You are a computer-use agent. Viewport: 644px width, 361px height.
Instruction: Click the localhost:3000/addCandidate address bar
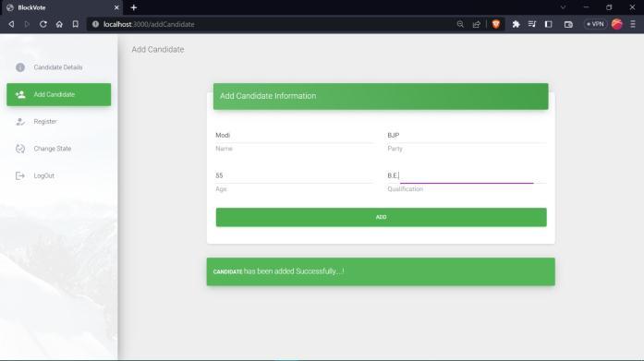click(x=271, y=24)
